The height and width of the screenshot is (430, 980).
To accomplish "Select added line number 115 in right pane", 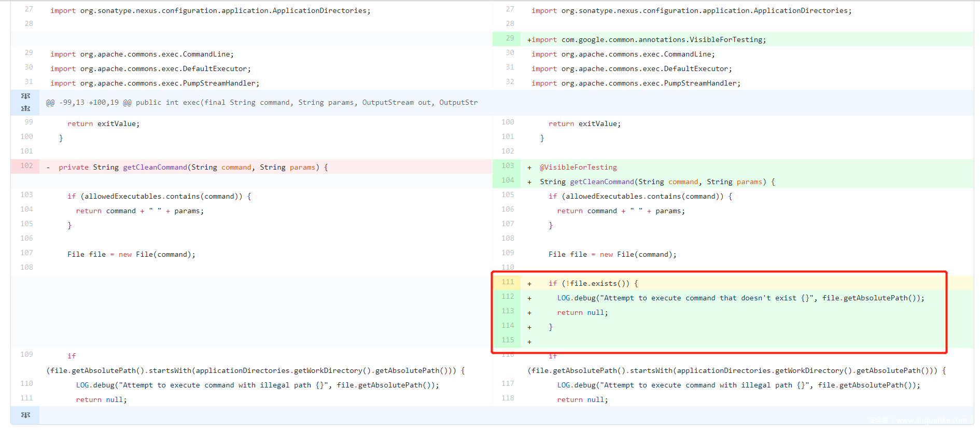I will point(508,340).
